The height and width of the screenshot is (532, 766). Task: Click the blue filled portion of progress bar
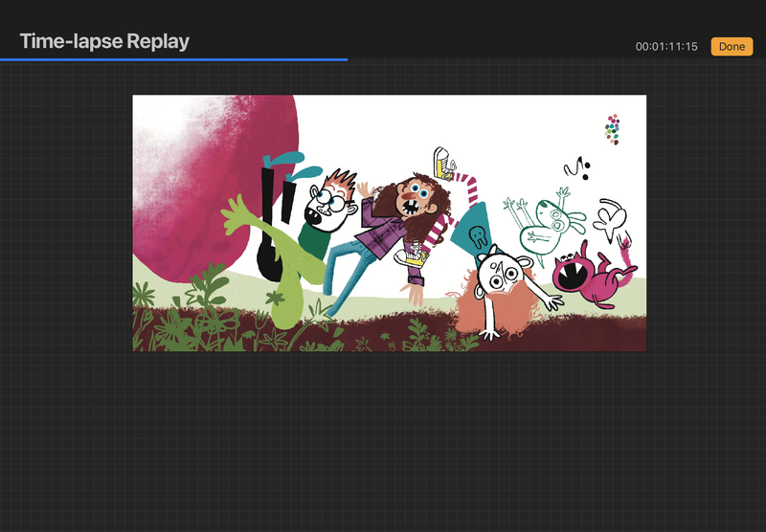point(172,59)
